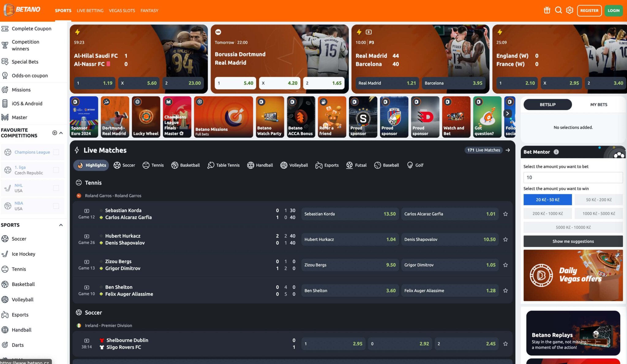The height and width of the screenshot is (364, 627).
Task: Favourite the Shelbourne Dublin vs Sligo Rovers match
Action: pyautogui.click(x=505, y=344)
